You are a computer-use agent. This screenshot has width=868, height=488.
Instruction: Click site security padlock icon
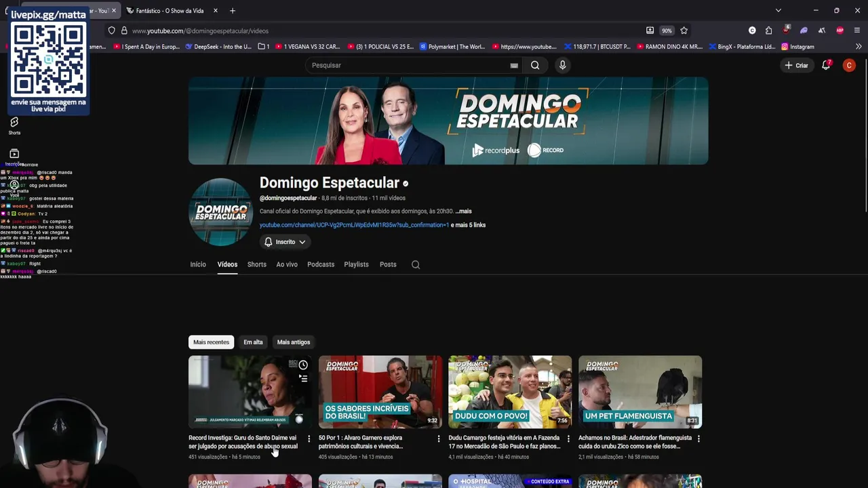(x=124, y=30)
